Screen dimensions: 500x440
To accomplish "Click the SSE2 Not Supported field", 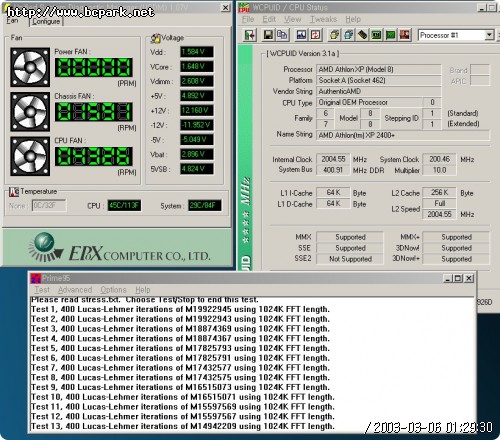I will pyautogui.click(x=350, y=259).
